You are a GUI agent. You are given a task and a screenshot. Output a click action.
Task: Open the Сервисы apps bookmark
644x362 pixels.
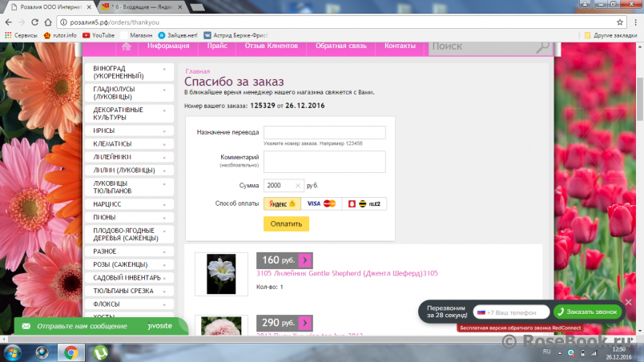click(x=21, y=35)
